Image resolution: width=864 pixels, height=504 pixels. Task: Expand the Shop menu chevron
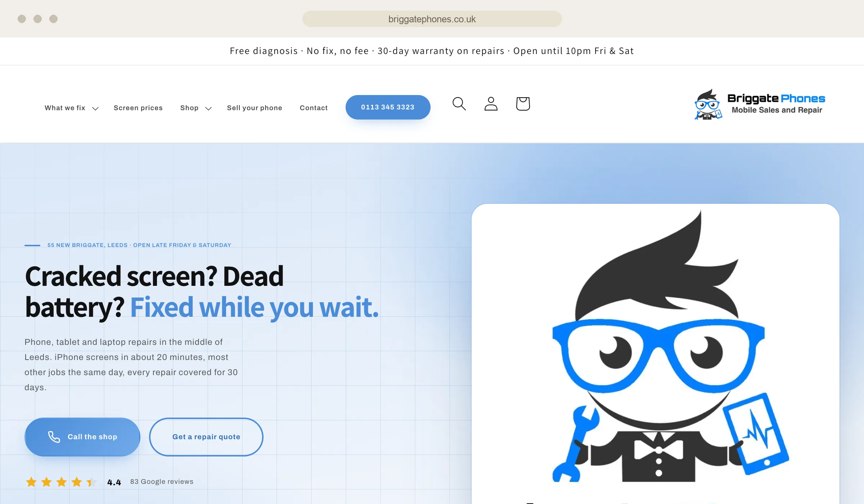[208, 108]
